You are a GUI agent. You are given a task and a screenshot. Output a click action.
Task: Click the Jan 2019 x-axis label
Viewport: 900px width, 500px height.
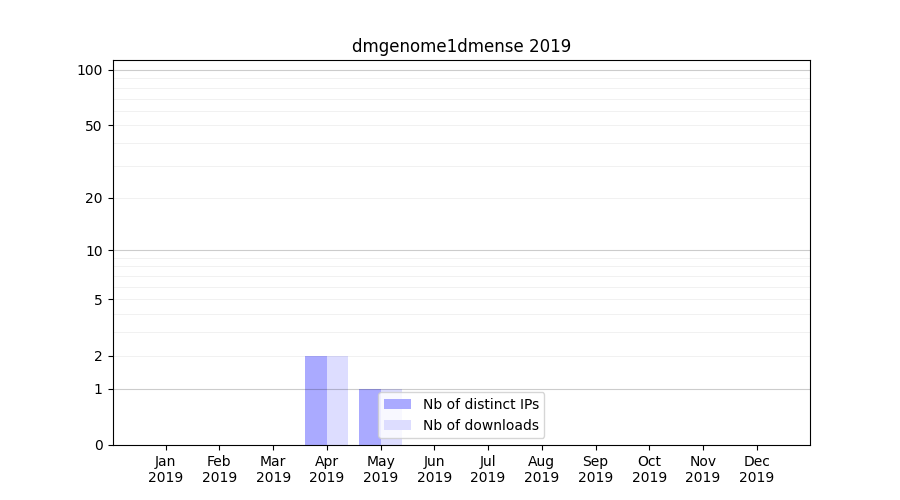click(x=166, y=469)
